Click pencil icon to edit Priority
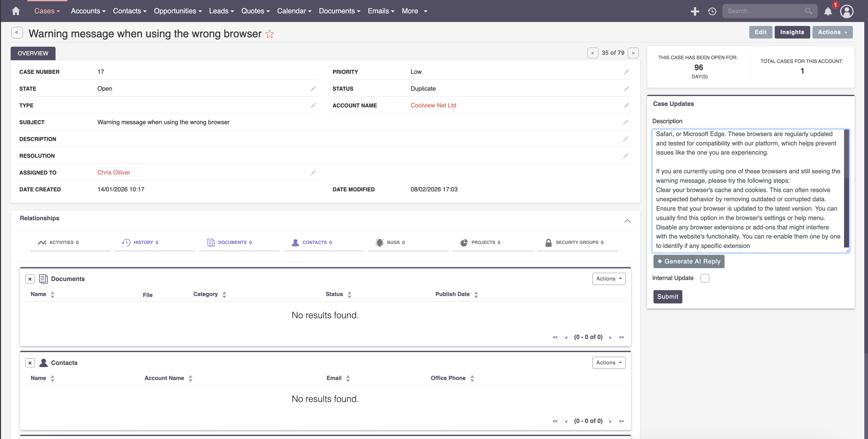Viewport: 868px width, 439px height. coord(626,72)
